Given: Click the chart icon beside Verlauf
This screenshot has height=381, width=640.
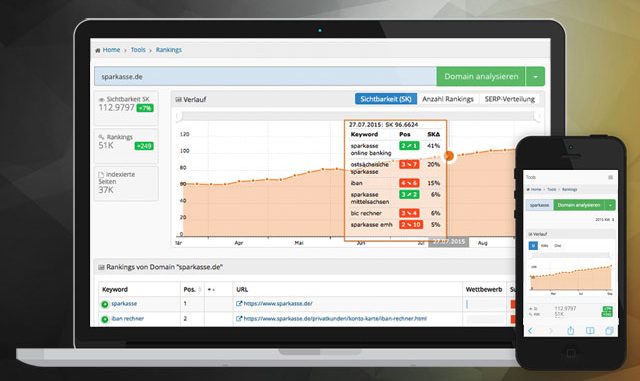Looking at the screenshot, I should (178, 100).
